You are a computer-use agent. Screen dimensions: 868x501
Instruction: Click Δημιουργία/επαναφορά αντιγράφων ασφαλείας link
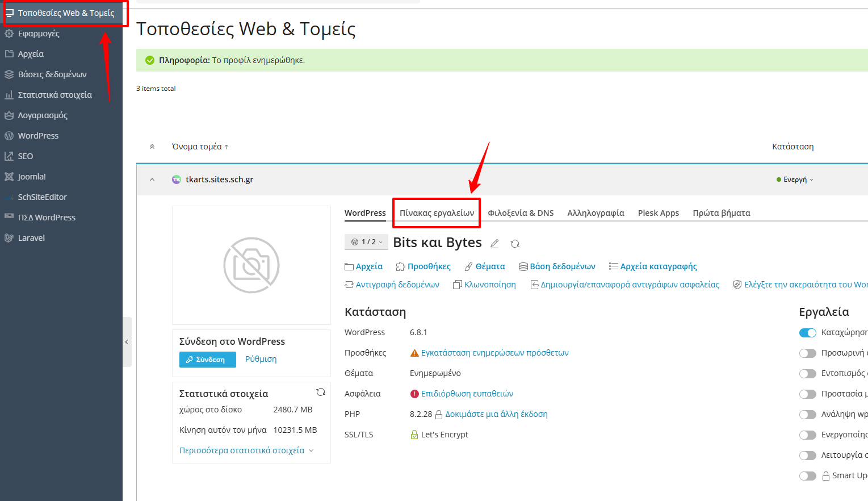(630, 285)
